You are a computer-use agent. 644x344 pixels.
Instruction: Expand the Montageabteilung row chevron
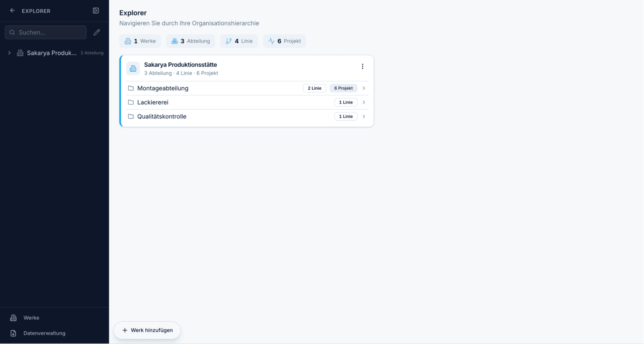(364, 88)
